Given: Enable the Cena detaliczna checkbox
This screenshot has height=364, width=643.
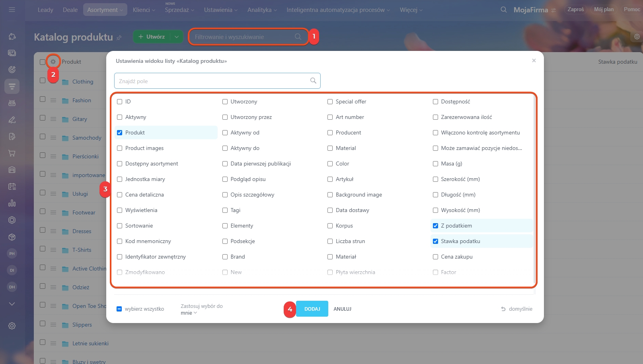Looking at the screenshot, I should click(120, 195).
